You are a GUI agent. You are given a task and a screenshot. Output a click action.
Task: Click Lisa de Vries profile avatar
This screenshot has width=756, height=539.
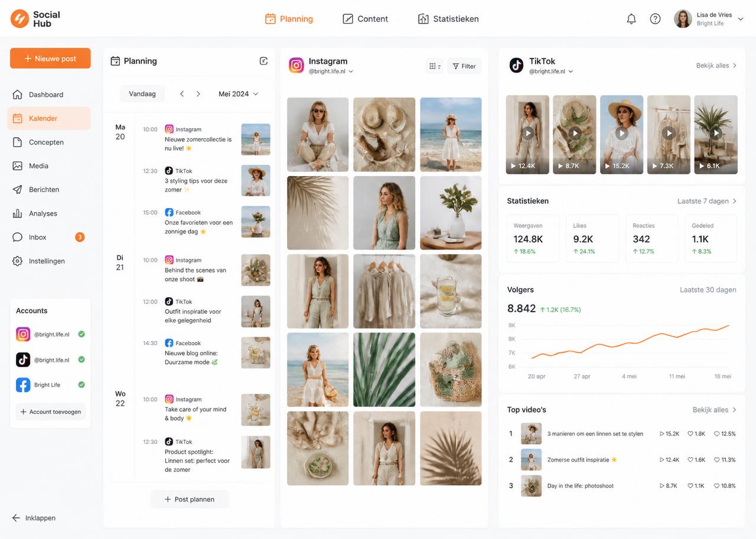coord(683,19)
